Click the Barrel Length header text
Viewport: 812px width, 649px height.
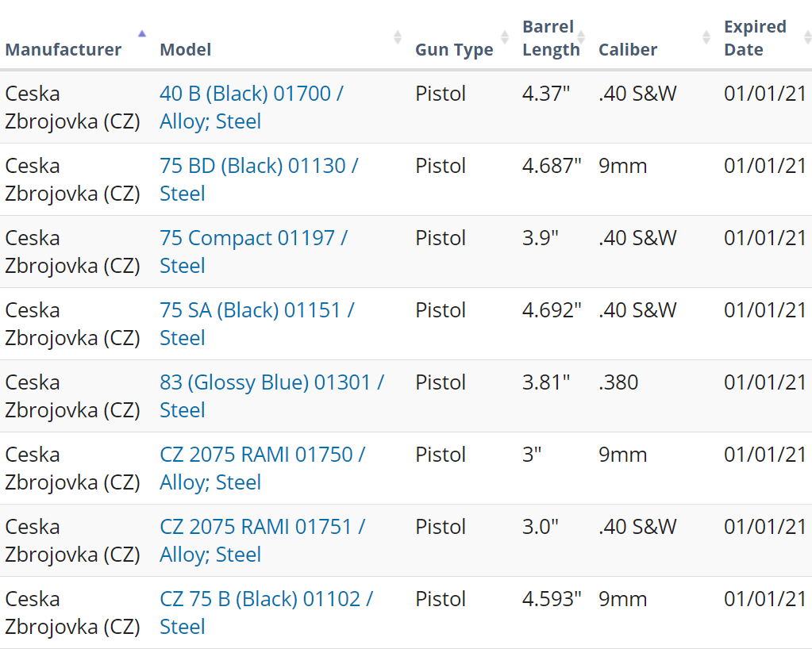click(x=551, y=38)
